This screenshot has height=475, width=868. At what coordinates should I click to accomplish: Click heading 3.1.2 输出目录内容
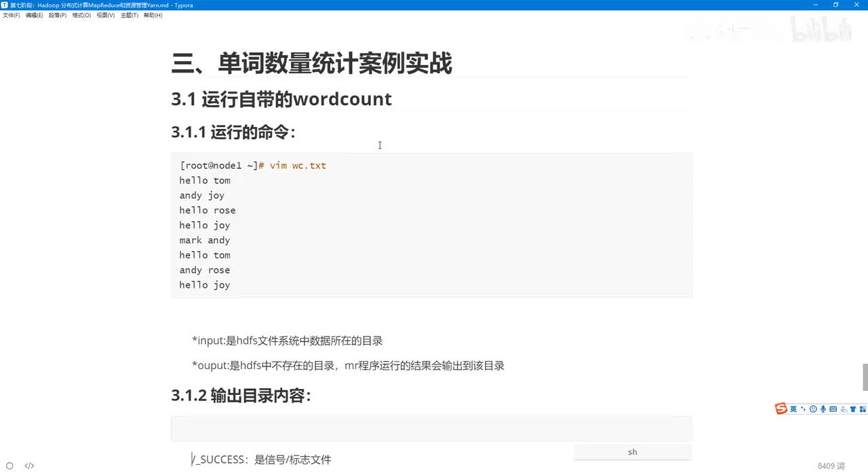(x=241, y=396)
